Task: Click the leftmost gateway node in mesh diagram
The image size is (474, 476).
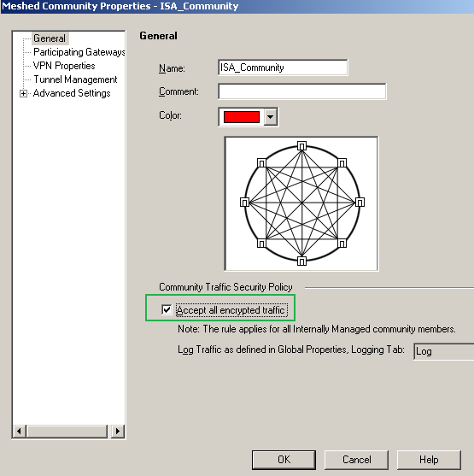Action: click(244, 202)
